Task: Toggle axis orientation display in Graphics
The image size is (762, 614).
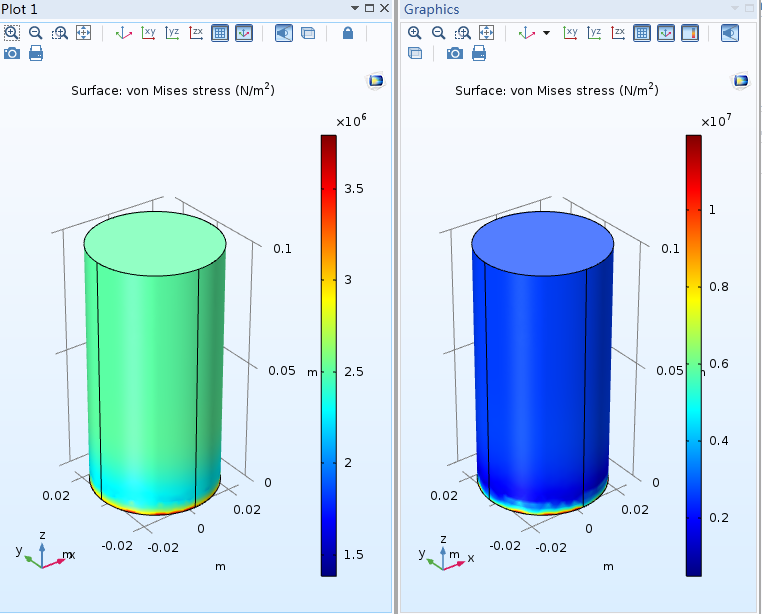Action: [666, 33]
